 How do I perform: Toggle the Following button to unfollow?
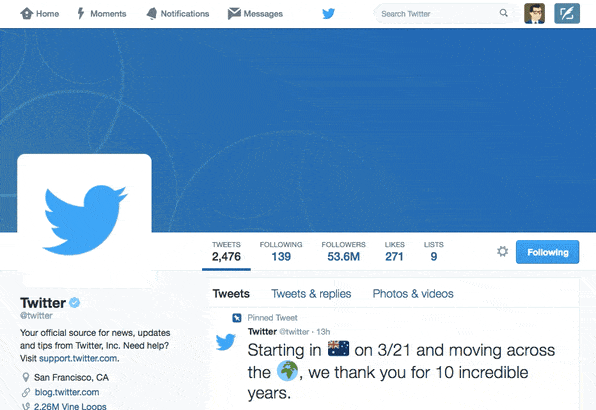pyautogui.click(x=547, y=252)
